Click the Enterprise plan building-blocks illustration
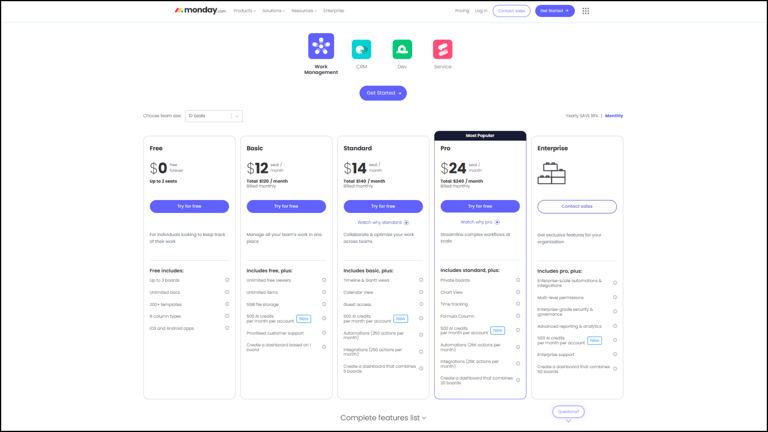768x432 pixels. tap(552, 173)
